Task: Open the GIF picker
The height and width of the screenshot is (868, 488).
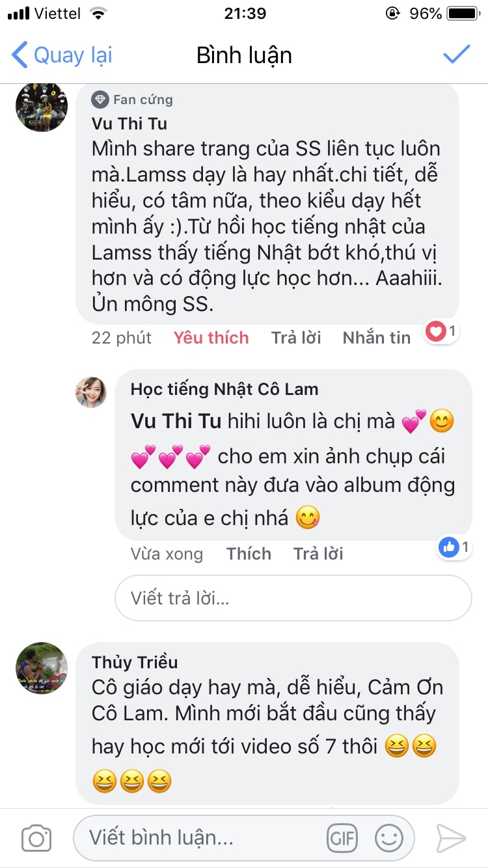Action: point(342,838)
